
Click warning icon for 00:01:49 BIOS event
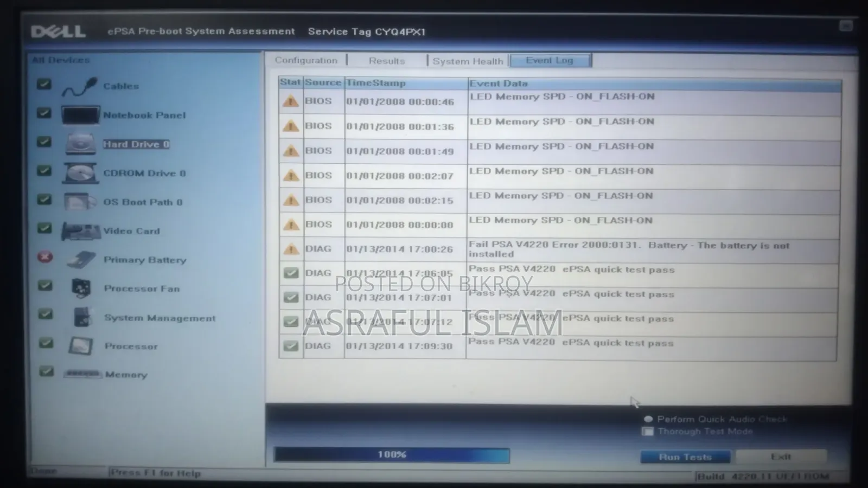291,151
